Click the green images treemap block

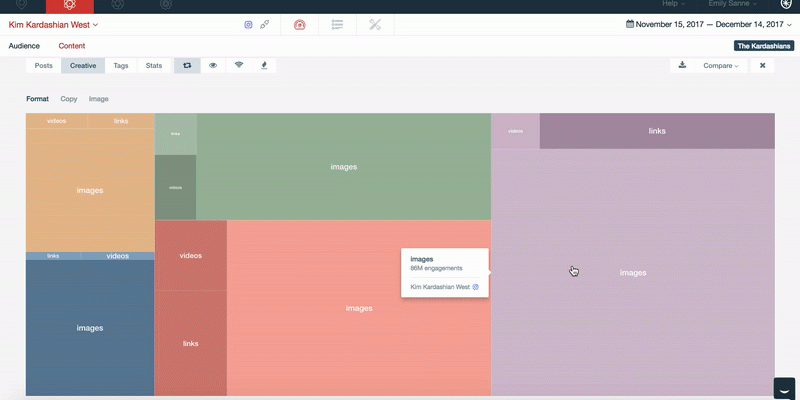(x=343, y=167)
